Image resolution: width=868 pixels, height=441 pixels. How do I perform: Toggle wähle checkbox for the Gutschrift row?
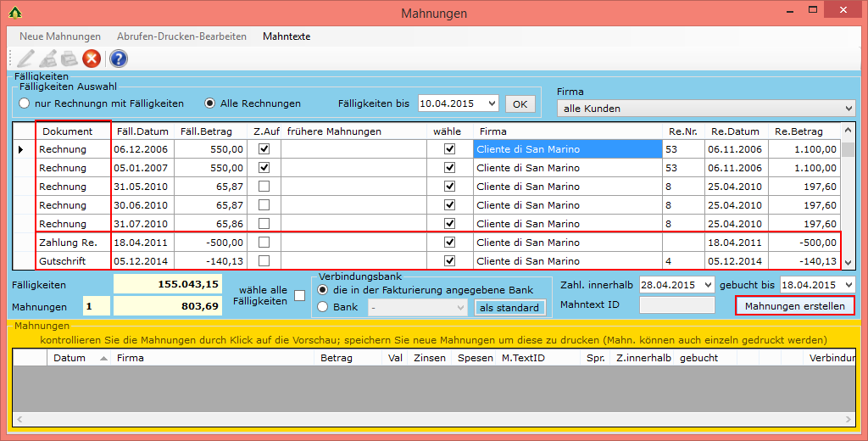click(x=449, y=260)
